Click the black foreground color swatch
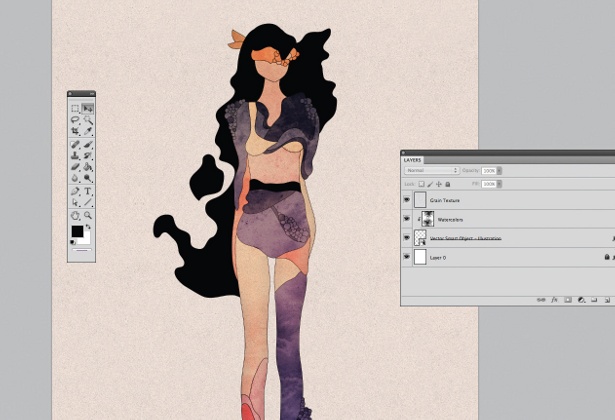Image resolution: width=615 pixels, height=420 pixels. pyautogui.click(x=77, y=232)
